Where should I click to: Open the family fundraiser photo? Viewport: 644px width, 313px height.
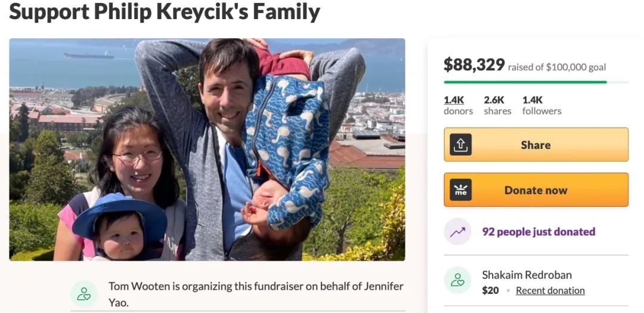pos(207,150)
